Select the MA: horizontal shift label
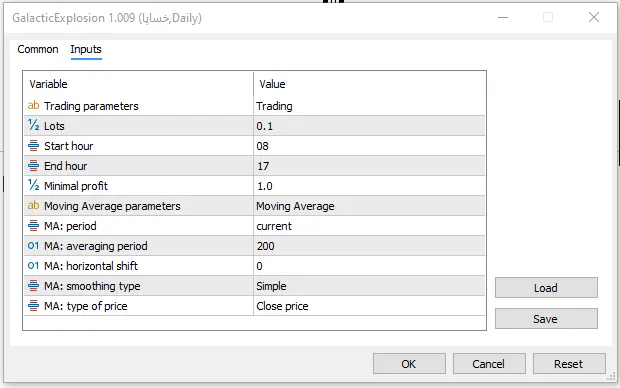The image size is (620, 388). click(x=91, y=266)
